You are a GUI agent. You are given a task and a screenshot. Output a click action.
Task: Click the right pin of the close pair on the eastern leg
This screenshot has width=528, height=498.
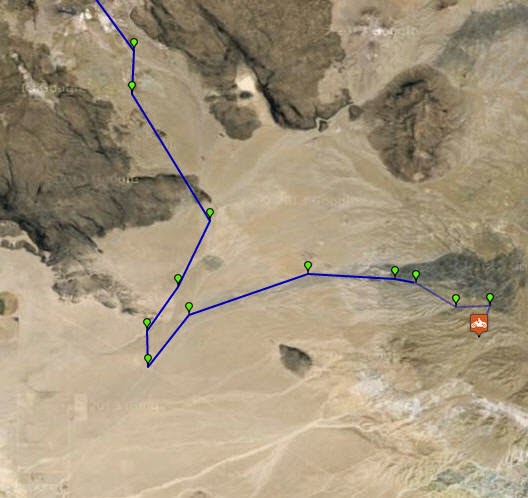pos(416,276)
